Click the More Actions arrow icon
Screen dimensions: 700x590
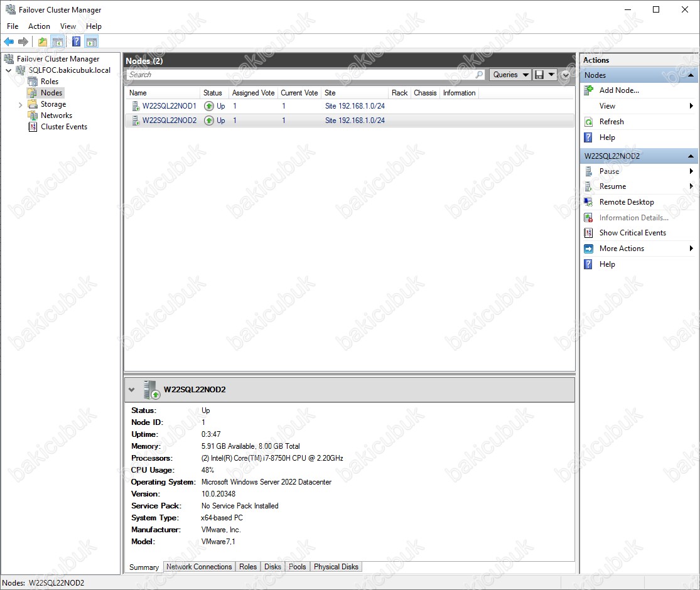pos(589,249)
